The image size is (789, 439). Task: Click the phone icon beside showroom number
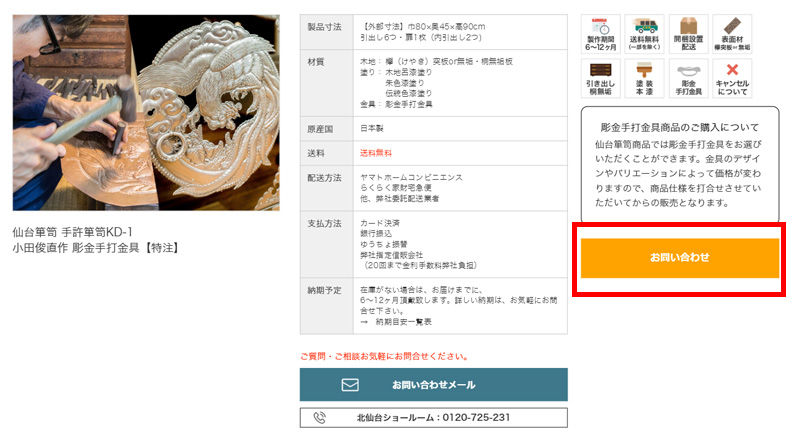tap(320, 417)
